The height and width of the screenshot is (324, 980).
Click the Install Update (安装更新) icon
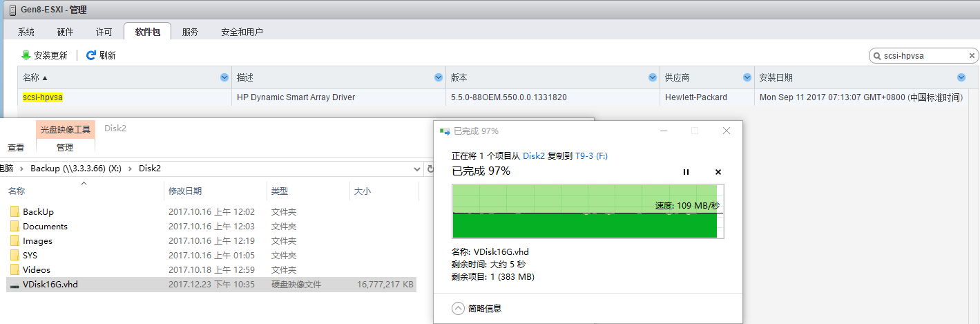click(x=26, y=55)
